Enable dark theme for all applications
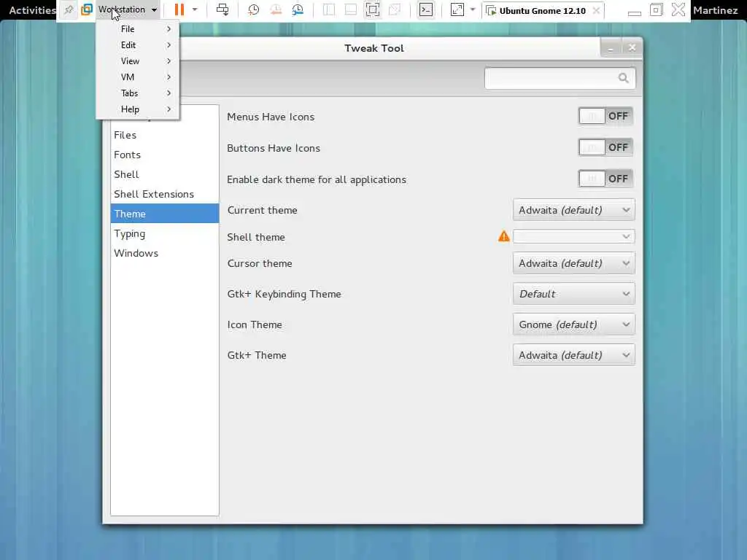 click(605, 179)
